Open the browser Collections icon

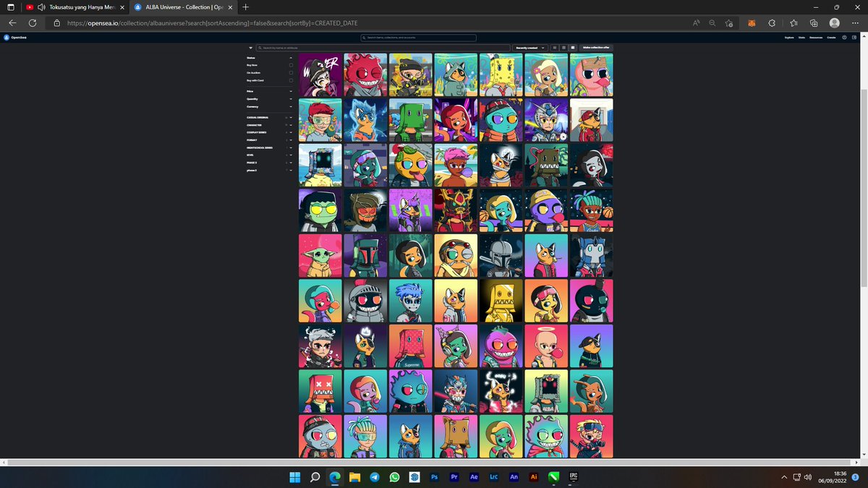(x=814, y=23)
